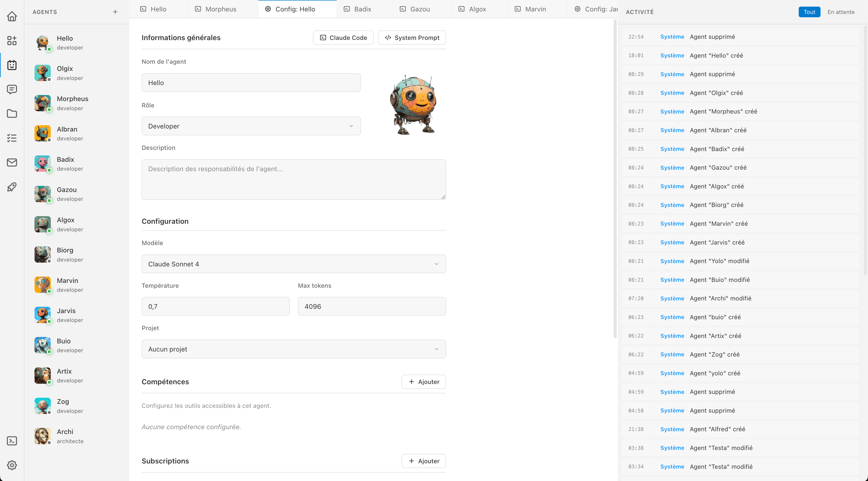Open the settings gear at bottom left
Image resolution: width=868 pixels, height=481 pixels.
pyautogui.click(x=12, y=465)
